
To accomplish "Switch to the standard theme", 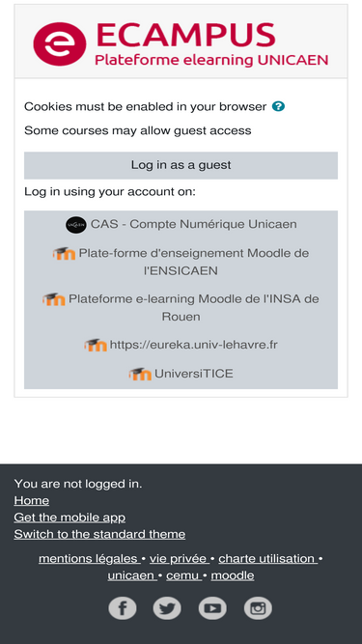I will (99, 534).
